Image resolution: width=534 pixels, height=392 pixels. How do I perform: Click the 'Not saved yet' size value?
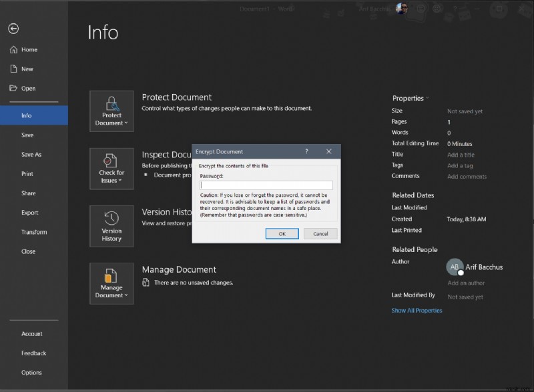coord(465,111)
